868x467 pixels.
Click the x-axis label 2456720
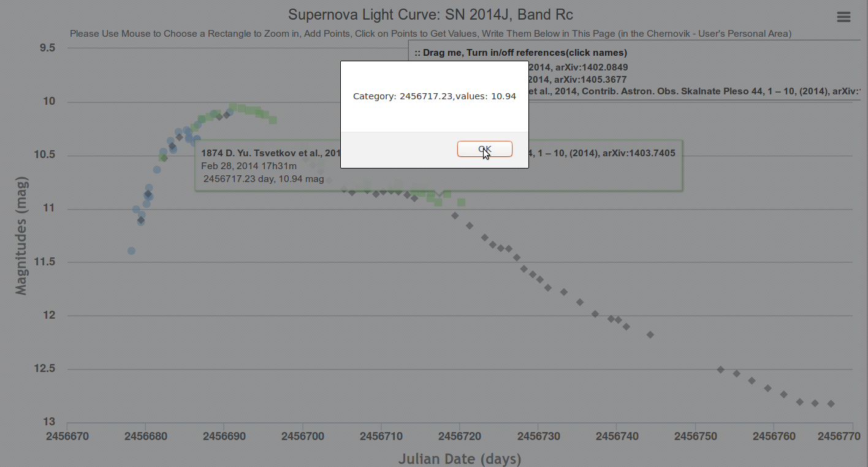click(459, 436)
